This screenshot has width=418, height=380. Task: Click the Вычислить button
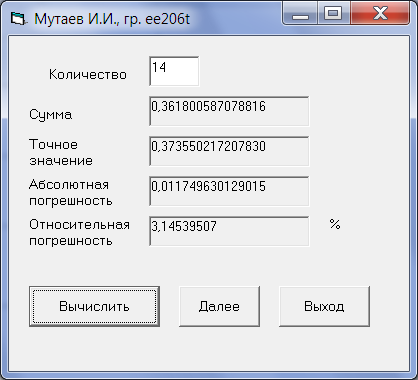pos(94,306)
